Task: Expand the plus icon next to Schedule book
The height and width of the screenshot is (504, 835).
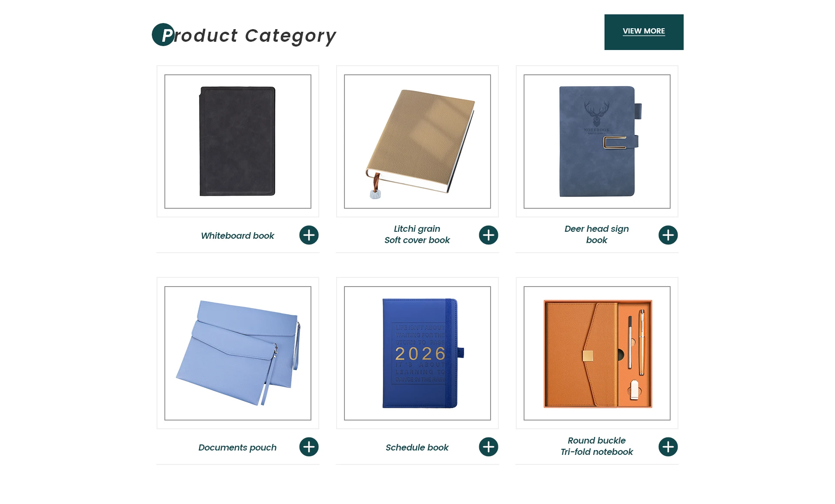Action: click(x=488, y=447)
